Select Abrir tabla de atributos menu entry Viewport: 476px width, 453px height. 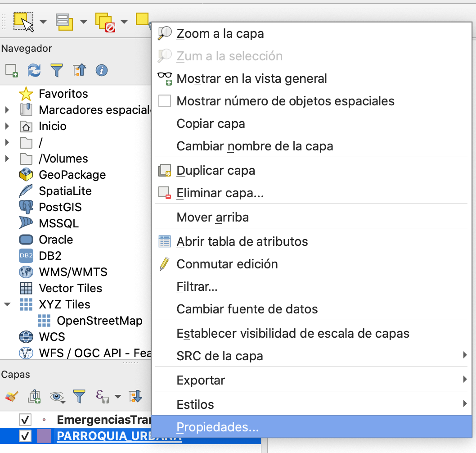(242, 241)
